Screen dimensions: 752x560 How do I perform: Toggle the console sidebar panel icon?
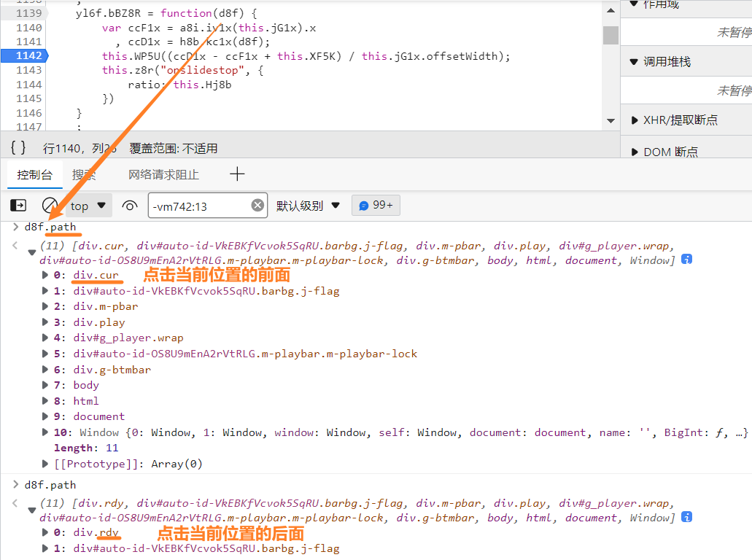pyautogui.click(x=18, y=206)
